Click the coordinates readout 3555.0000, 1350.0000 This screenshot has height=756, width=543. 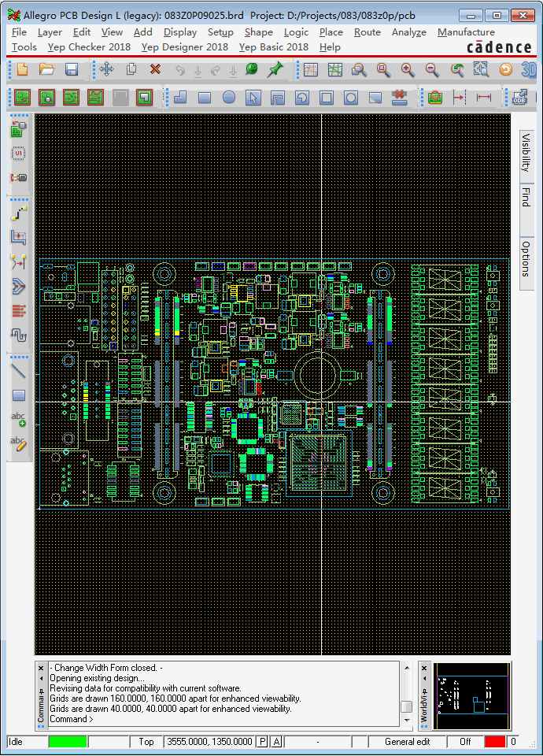[x=209, y=742]
